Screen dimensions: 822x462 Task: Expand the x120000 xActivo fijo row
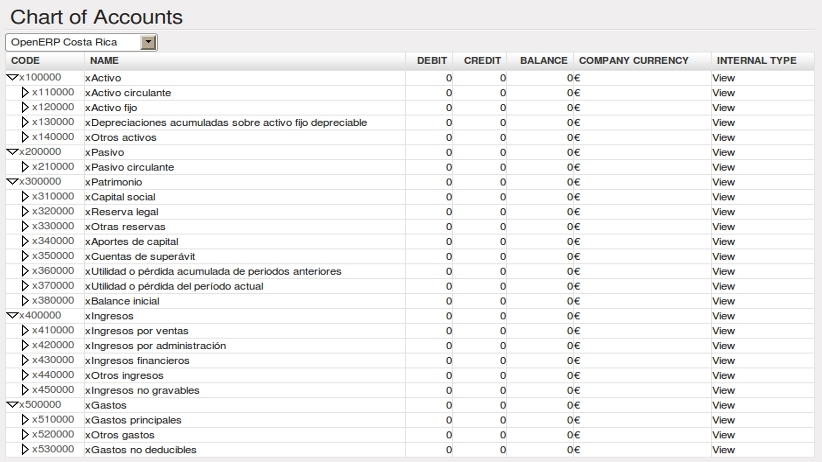25,107
